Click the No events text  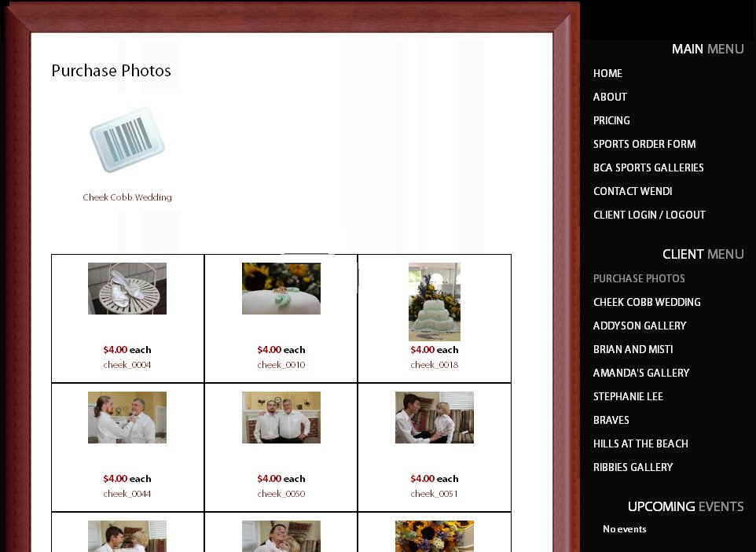pyautogui.click(x=625, y=529)
